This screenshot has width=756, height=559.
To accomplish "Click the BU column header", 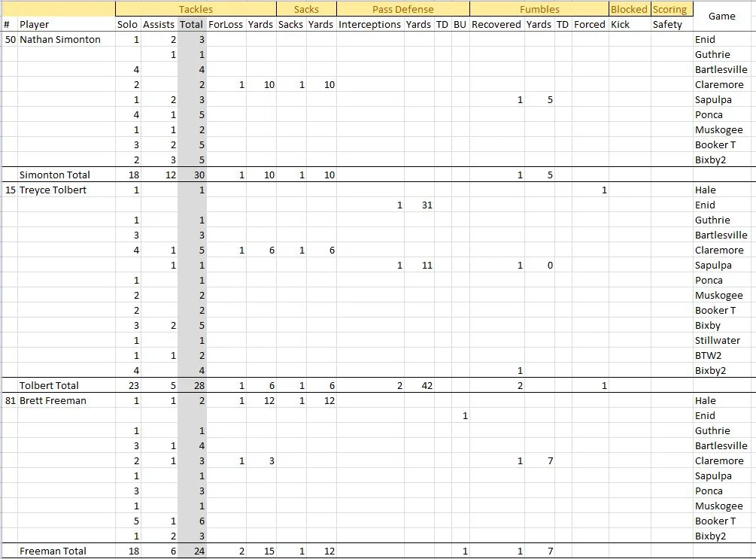I will 460,24.
